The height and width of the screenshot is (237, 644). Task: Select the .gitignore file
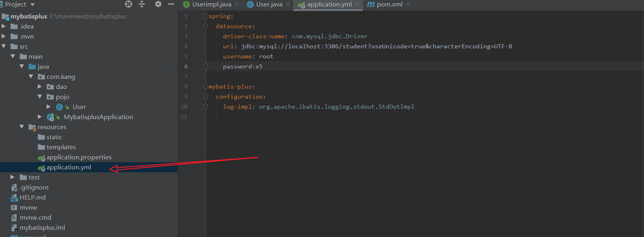coord(34,188)
